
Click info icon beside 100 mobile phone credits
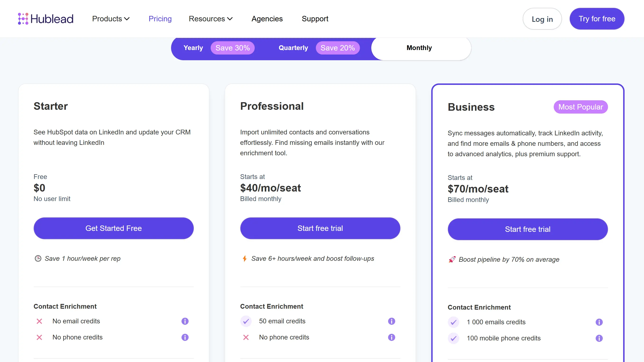coord(599,338)
